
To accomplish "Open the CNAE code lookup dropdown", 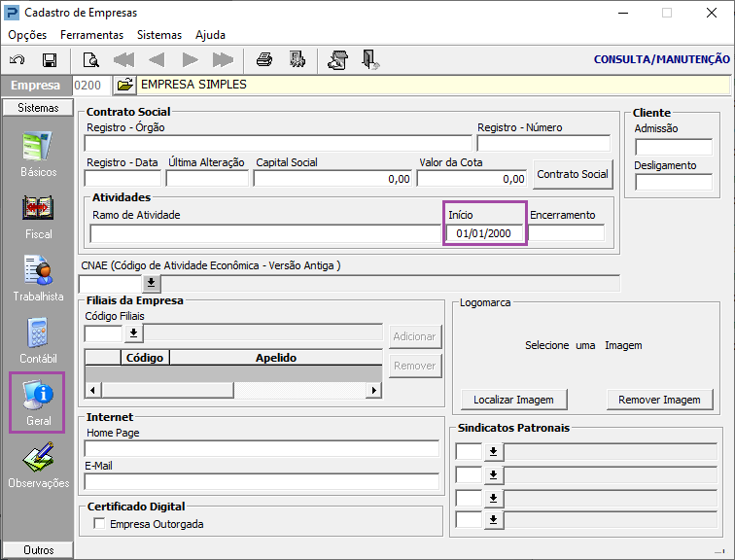I will click(x=151, y=284).
